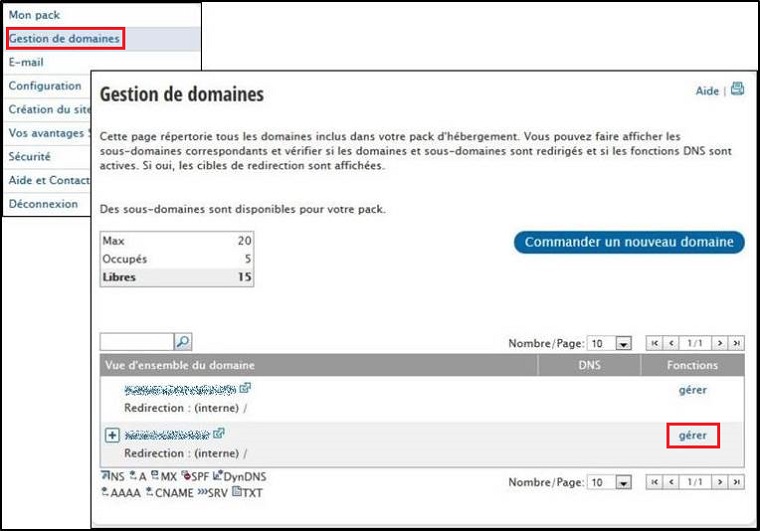Click the TXT legend icon
760x531 pixels.
(x=237, y=492)
